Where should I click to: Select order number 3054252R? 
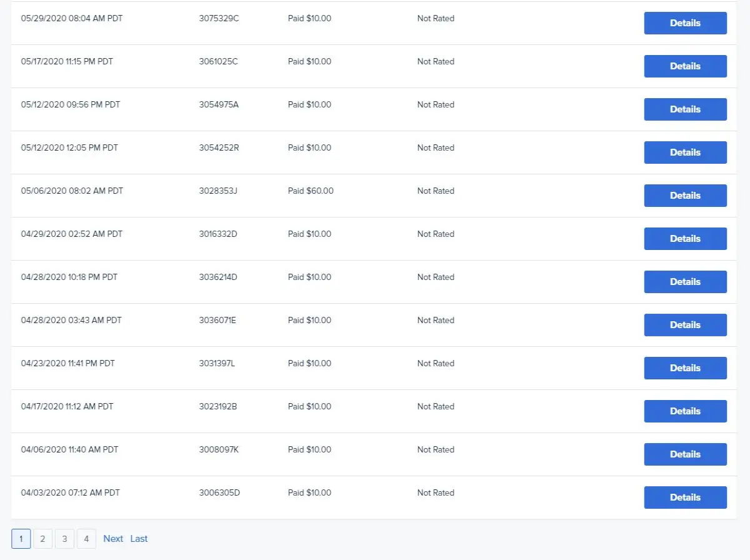pyautogui.click(x=219, y=148)
